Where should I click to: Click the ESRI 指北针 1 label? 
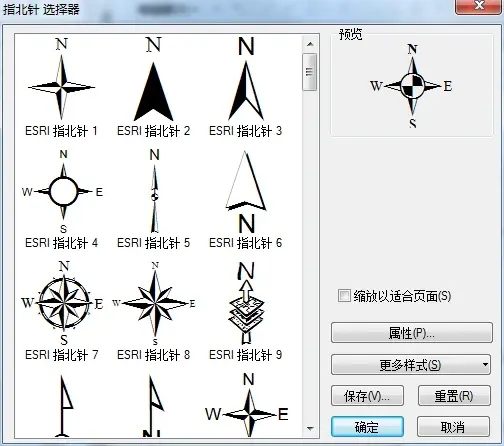61,131
